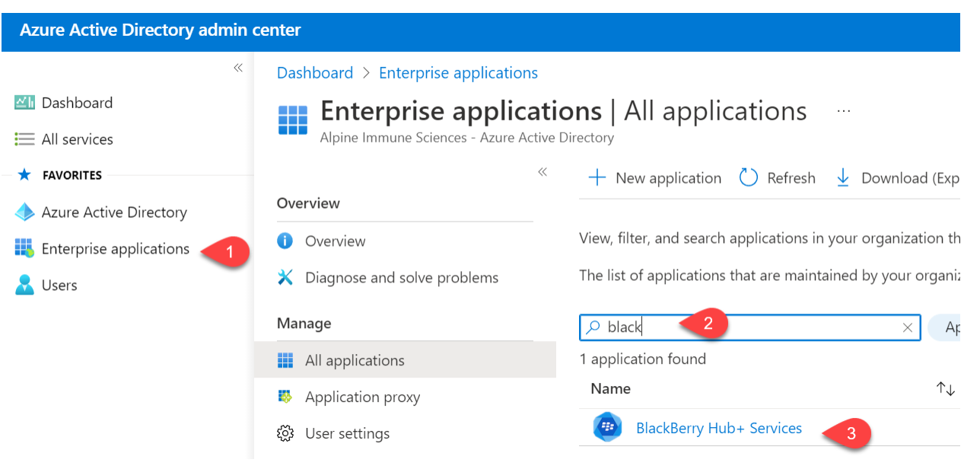Click the Azure Active Directory sidebar icon
The height and width of the screenshot is (469, 980).
tap(24, 212)
